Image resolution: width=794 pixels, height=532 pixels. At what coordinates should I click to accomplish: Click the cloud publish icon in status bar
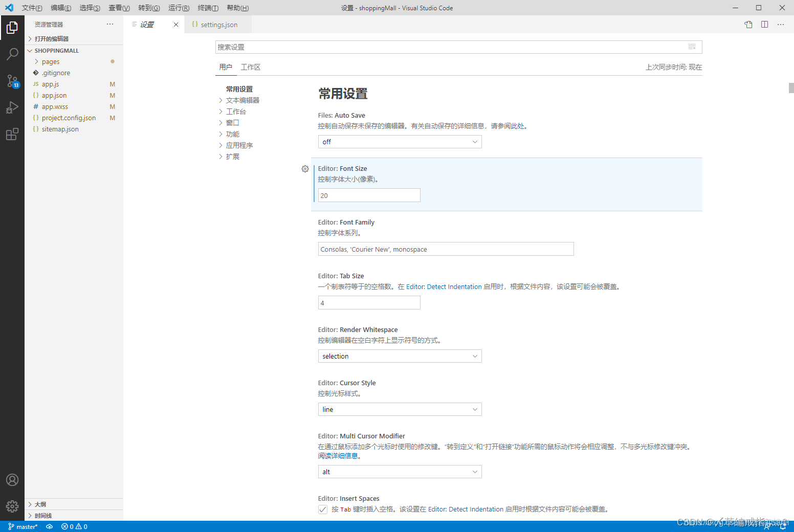(50, 526)
